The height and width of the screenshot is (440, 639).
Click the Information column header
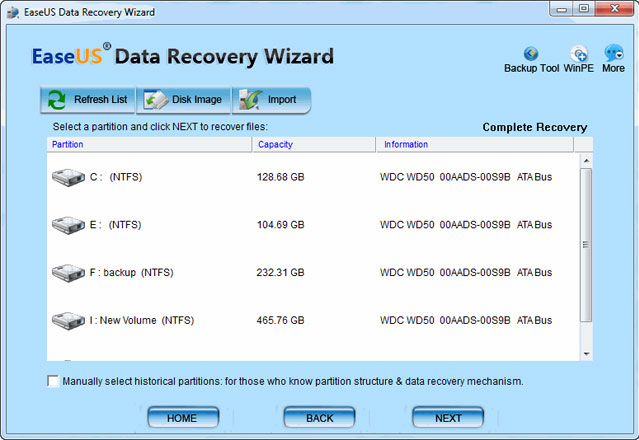pos(475,145)
